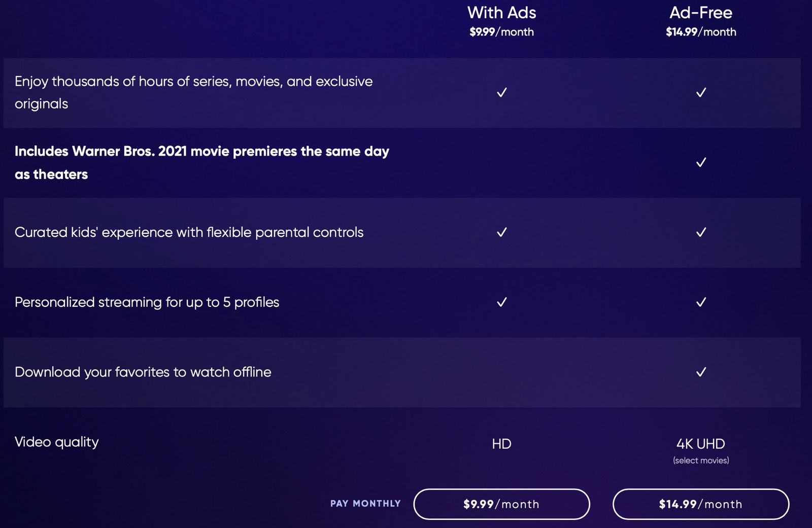812x528 pixels.
Task: Select the With Ads plan column header
Action: pyautogui.click(x=501, y=13)
